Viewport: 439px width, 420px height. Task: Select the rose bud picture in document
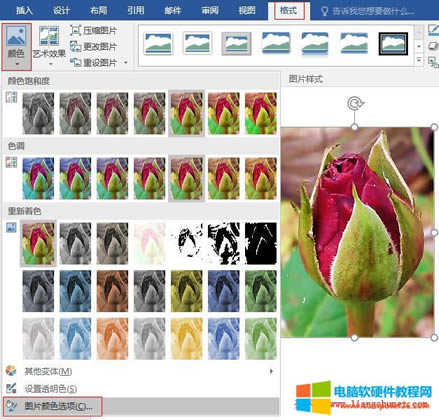[357, 232]
